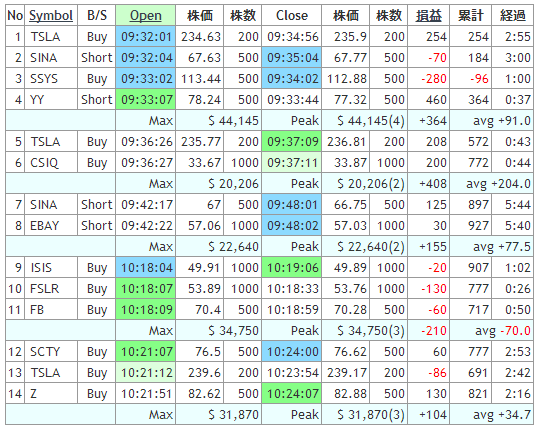538x429 pixels.
Task: Select the 経過 column header
Action: click(513, 15)
